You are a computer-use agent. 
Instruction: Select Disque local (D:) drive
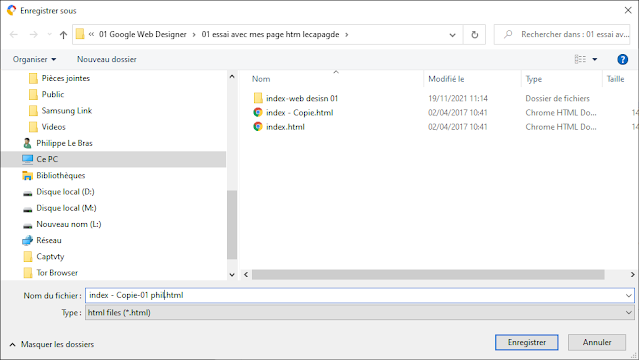click(65, 192)
